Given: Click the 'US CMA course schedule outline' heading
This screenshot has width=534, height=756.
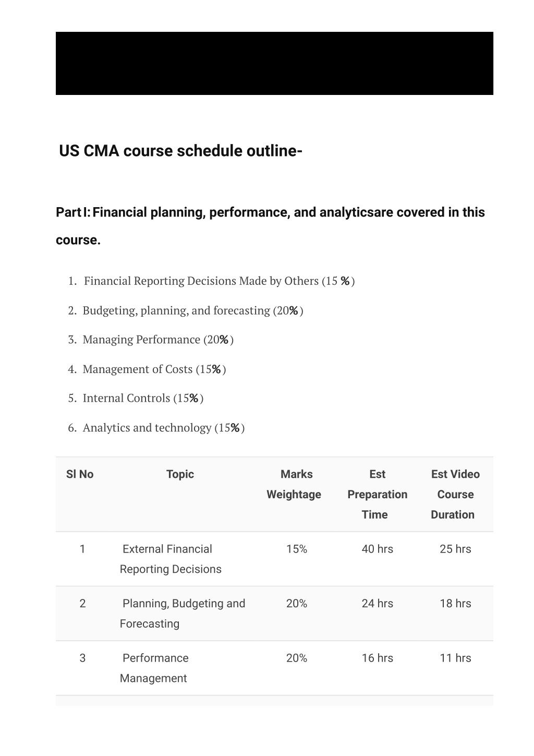Looking at the screenshot, I should 180,151.
